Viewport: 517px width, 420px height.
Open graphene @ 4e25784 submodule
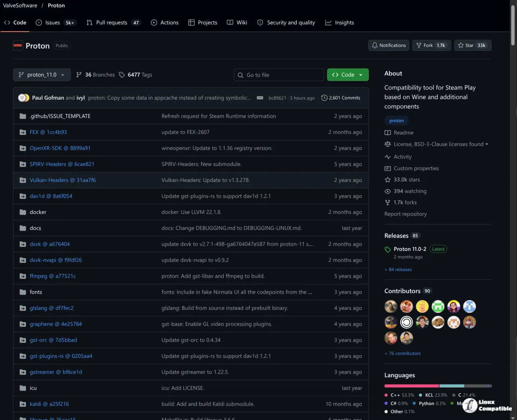pyautogui.click(x=56, y=324)
